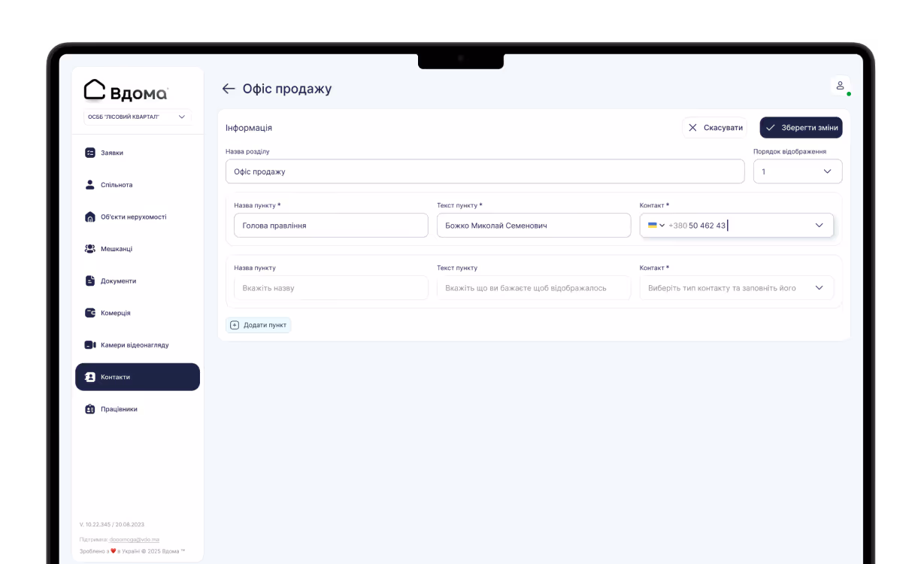Open Об'єкти нерухомості section
The image size is (924, 564).
pyautogui.click(x=138, y=217)
